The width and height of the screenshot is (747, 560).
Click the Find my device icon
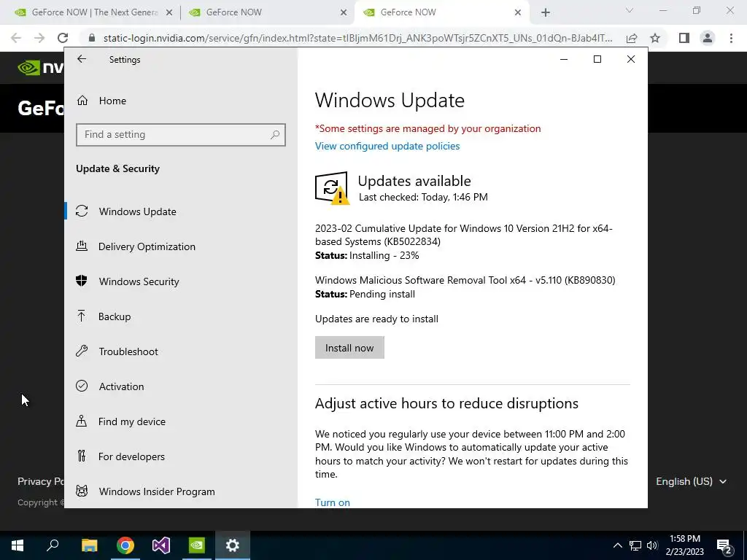[82, 421]
